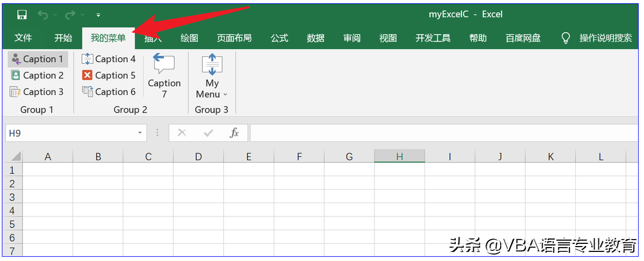Select row 6 header

tap(13, 237)
